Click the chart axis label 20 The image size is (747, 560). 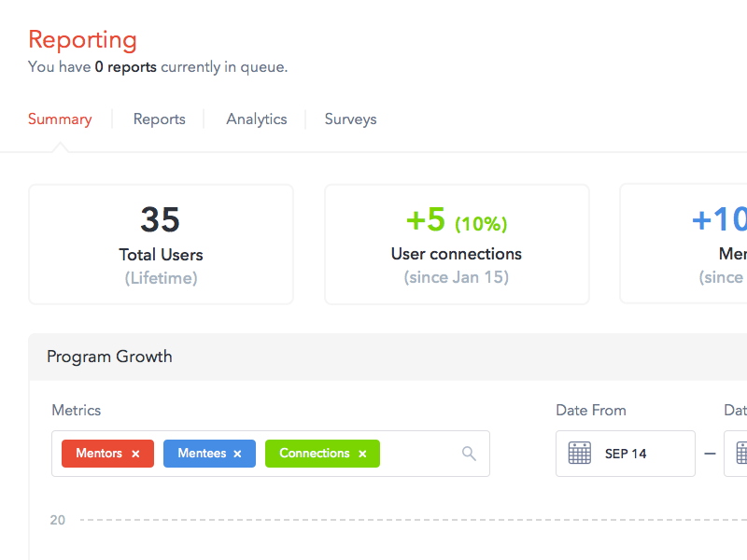[x=58, y=520]
